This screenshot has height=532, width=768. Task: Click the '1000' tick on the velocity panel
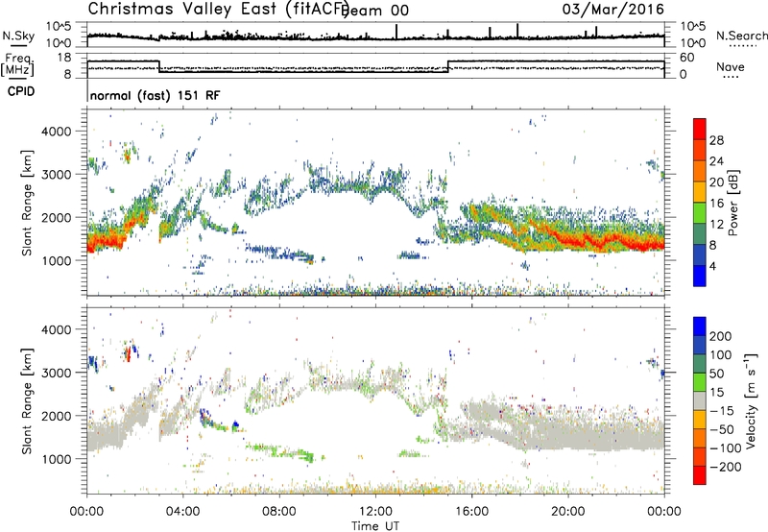(56, 459)
